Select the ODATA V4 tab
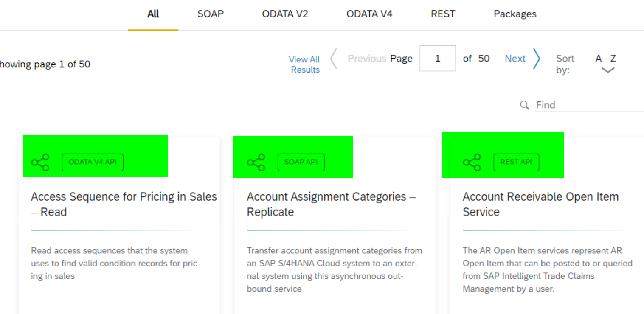 click(x=369, y=14)
